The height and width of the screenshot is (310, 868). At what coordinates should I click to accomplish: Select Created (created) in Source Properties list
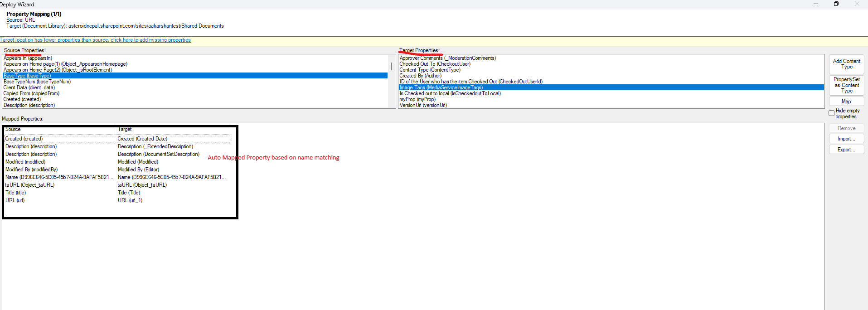tap(195, 99)
